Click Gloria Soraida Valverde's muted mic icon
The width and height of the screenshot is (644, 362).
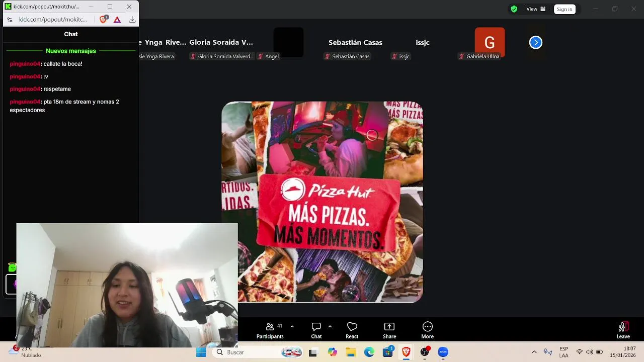(x=193, y=56)
